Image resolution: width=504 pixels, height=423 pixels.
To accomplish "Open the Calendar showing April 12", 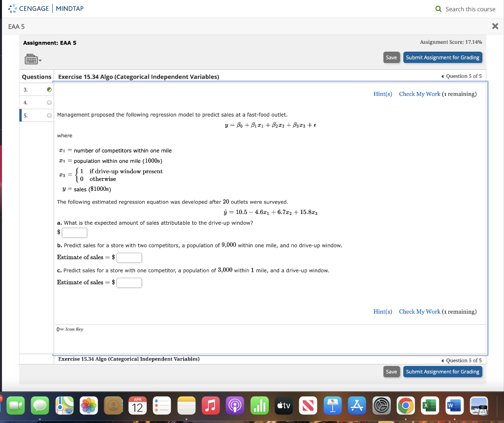I will 137,406.
